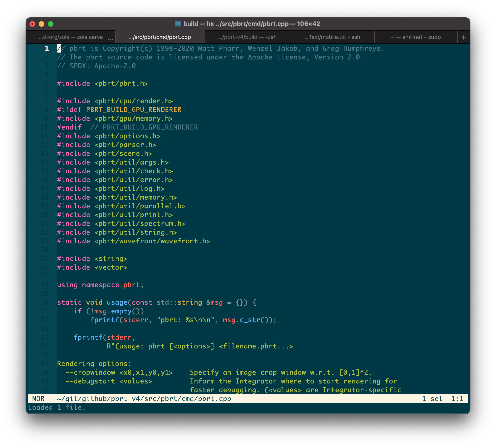Click the folder icon in the title bar
Viewport: 496px width, 448px height.
[178, 24]
